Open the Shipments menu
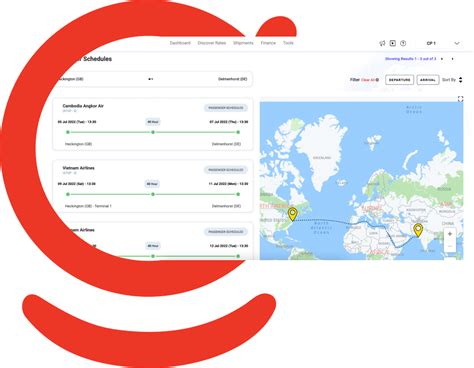Viewport: 474px width, 368px height. tap(243, 43)
